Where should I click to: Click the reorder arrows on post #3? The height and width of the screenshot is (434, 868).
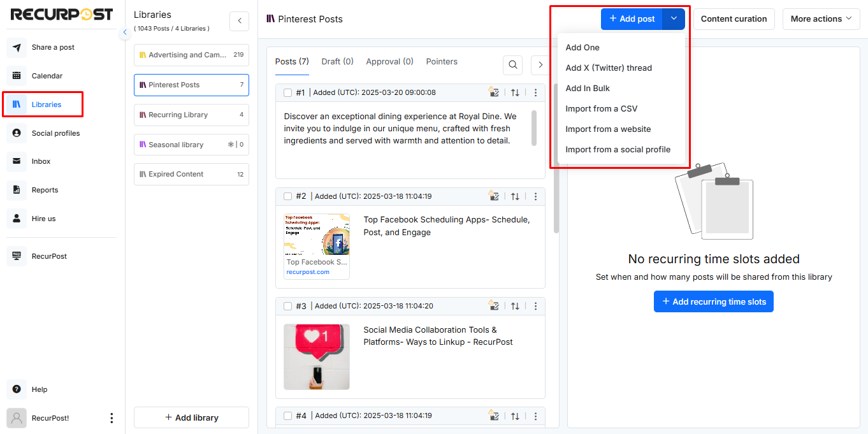(515, 306)
